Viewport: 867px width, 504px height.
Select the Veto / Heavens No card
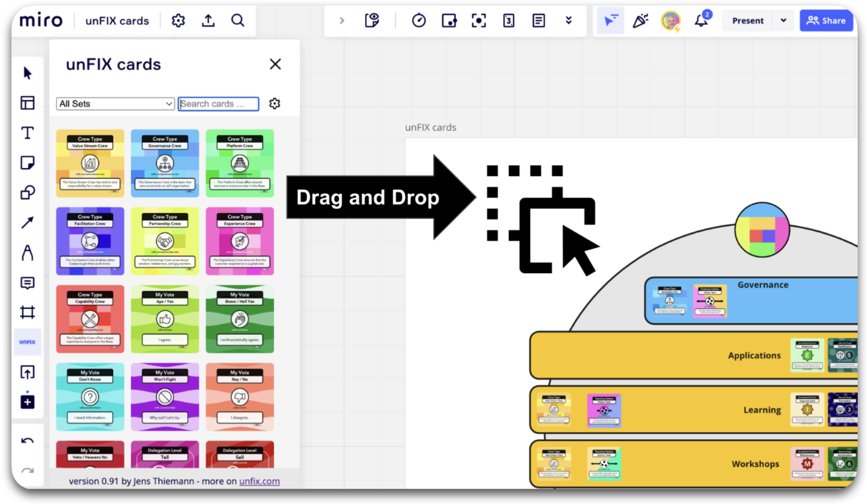coord(90,455)
